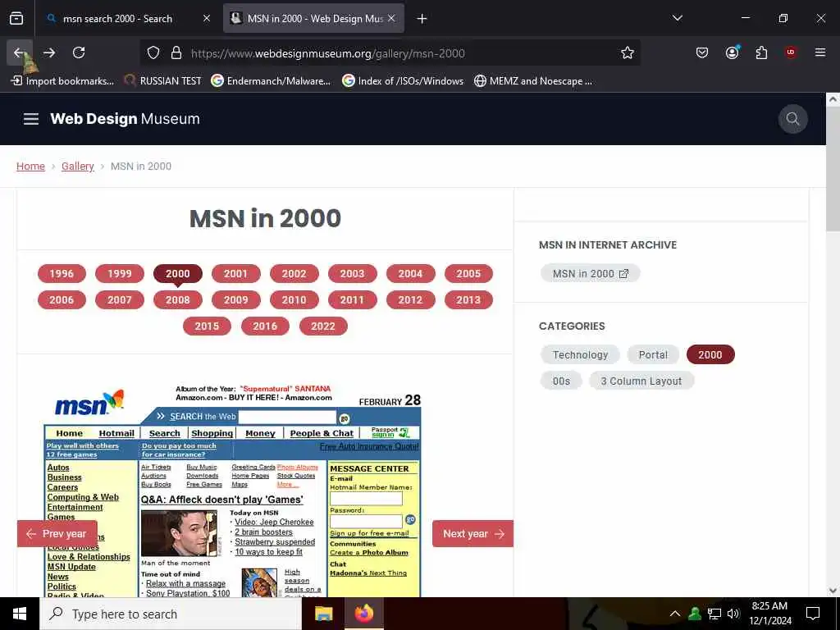This screenshot has width=840, height=630.
Task: Select year 1999
Action: click(x=120, y=274)
